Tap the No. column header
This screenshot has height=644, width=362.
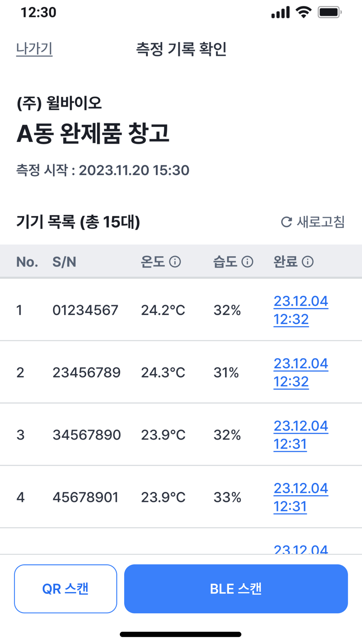[x=27, y=262]
